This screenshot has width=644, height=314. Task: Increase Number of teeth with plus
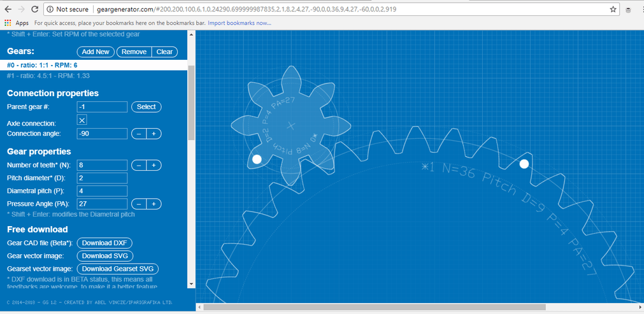154,166
